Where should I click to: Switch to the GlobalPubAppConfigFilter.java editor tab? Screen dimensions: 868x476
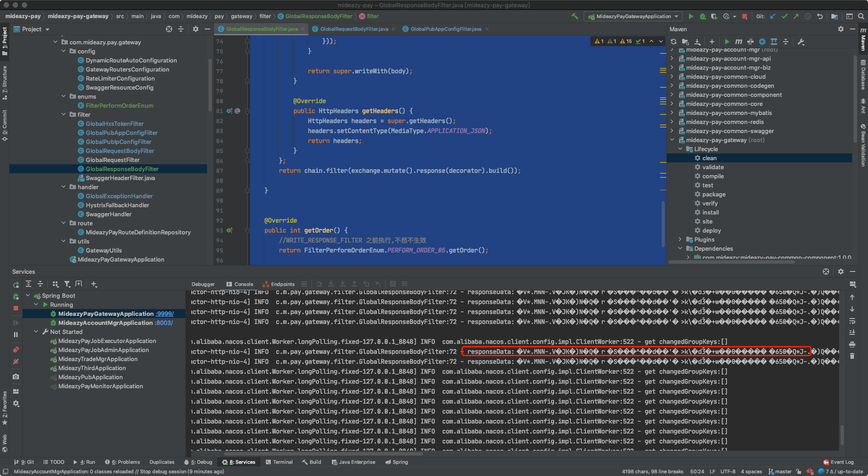click(446, 29)
